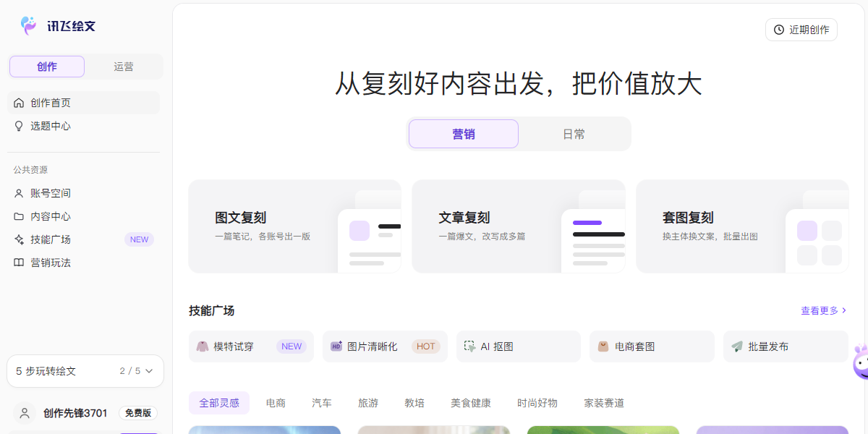Select the 美食健康 category tab
This screenshot has width=868, height=434.
(x=471, y=403)
